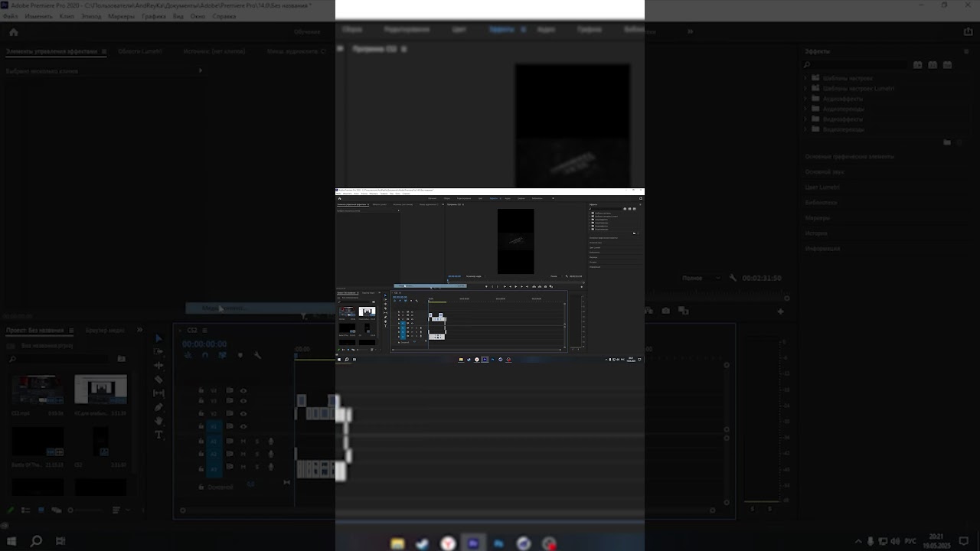Switch large Project panel to icon view

(x=41, y=510)
